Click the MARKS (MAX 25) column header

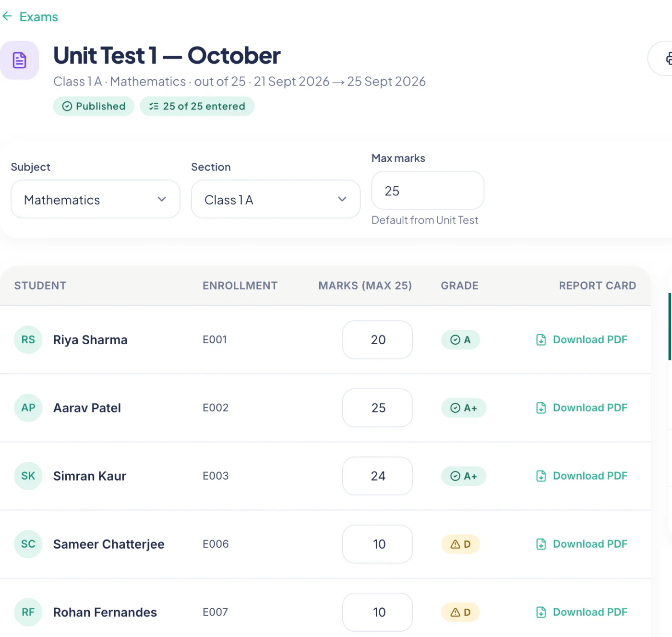click(x=365, y=286)
